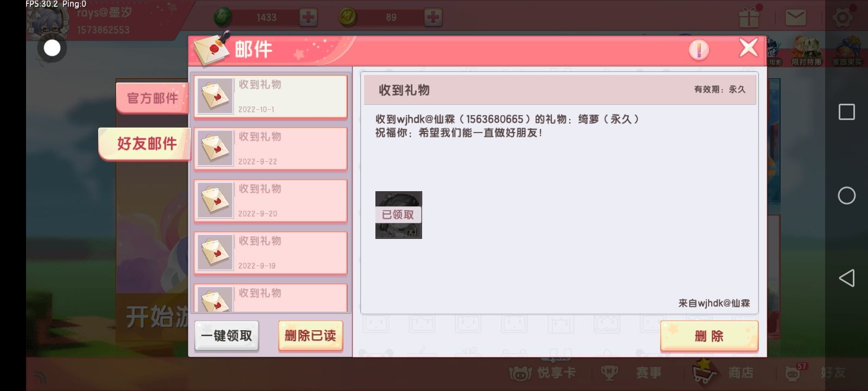Screen dimensions: 868x391
Task: Tap the Android recent apps square button
Action: coord(847,112)
